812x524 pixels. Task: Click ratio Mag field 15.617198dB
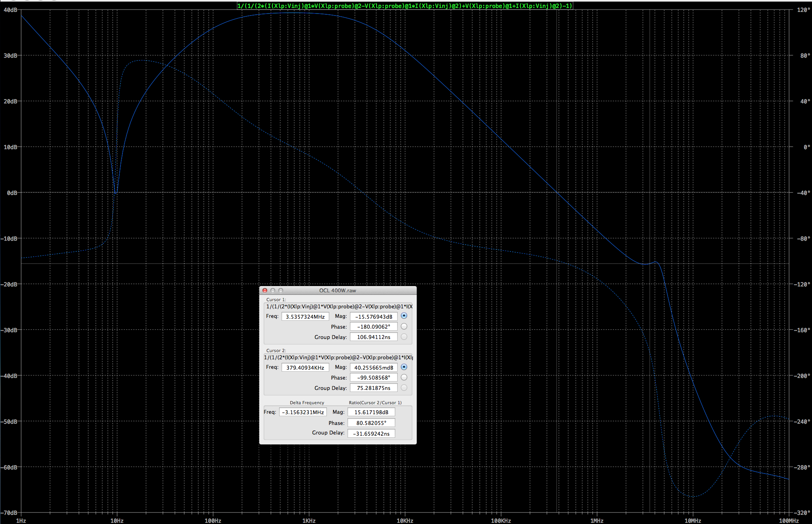pos(371,412)
